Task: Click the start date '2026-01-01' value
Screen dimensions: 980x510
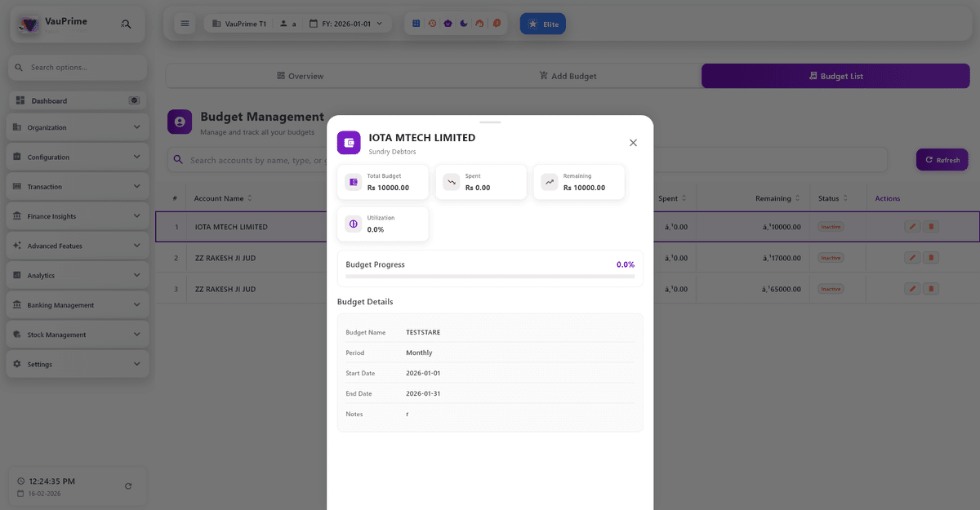Action: click(x=423, y=373)
